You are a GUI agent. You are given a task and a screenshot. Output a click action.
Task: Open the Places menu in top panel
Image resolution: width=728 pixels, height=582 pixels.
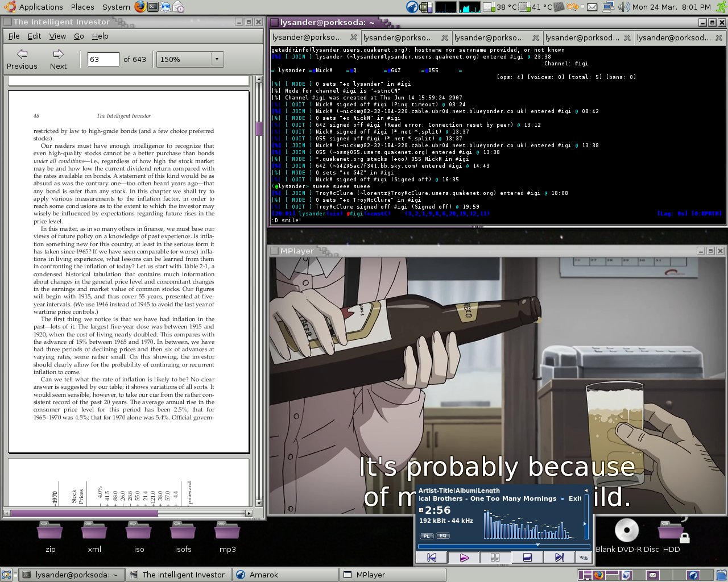pyautogui.click(x=82, y=7)
